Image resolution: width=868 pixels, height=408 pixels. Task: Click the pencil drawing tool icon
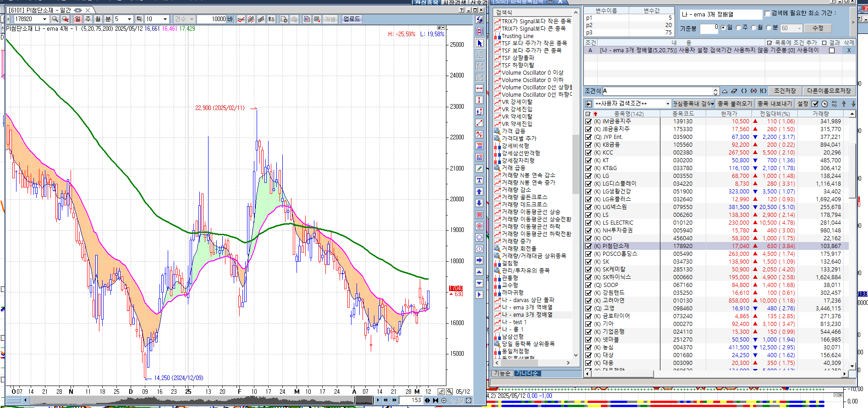pos(479,169)
